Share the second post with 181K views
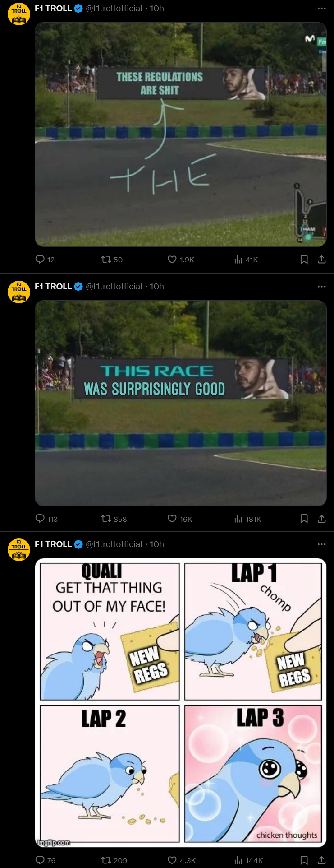 click(321, 519)
